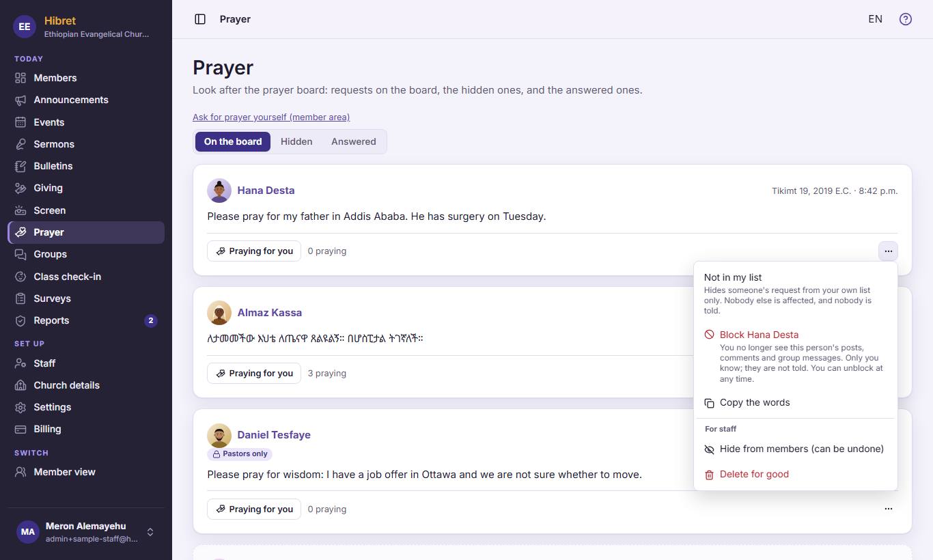
Task: Switch to Member view
Action: coord(86,472)
